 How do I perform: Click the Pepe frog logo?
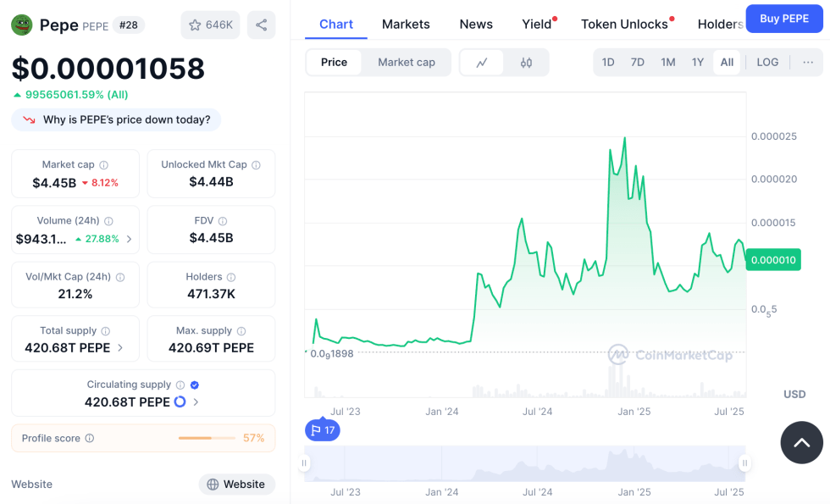click(21, 25)
